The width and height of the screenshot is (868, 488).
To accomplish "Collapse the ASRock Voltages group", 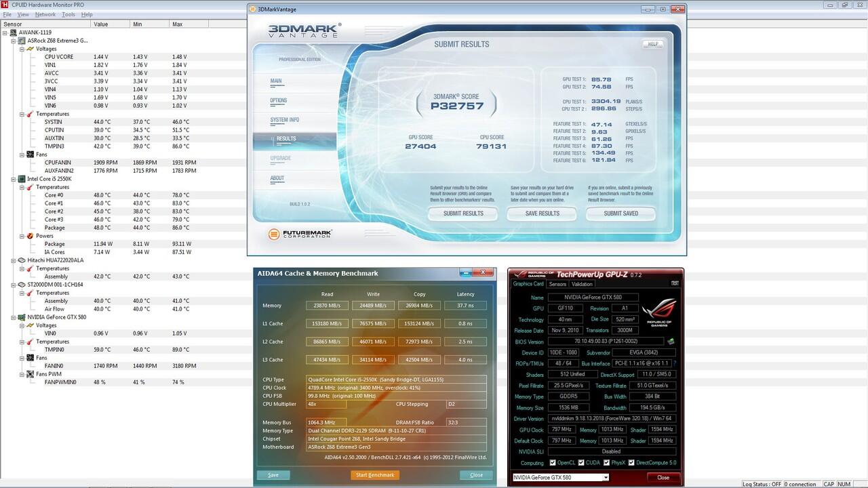I will click(x=22, y=49).
